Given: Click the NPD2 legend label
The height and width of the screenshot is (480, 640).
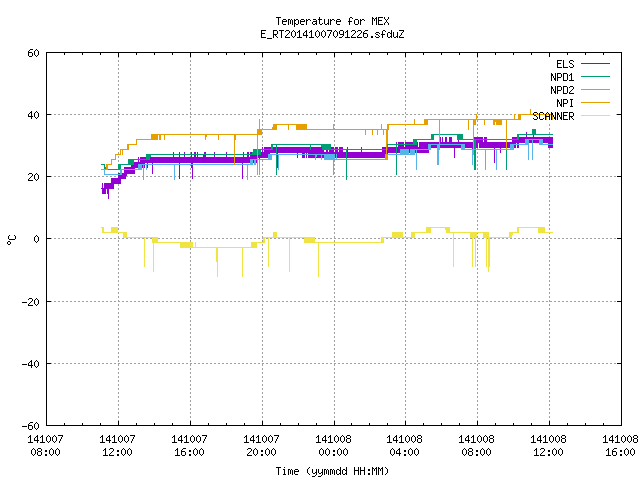Looking at the screenshot, I should (x=562, y=90).
